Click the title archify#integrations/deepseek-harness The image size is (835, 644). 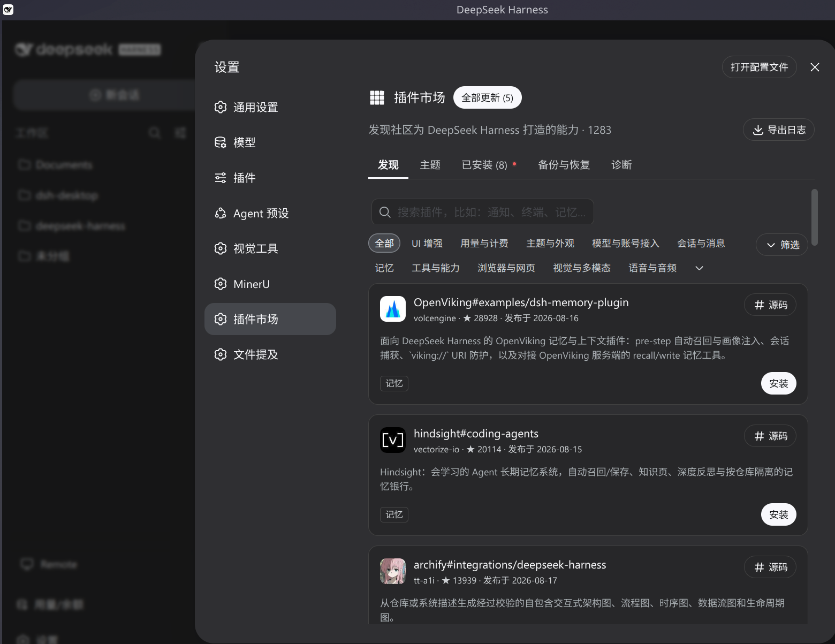[x=510, y=565]
